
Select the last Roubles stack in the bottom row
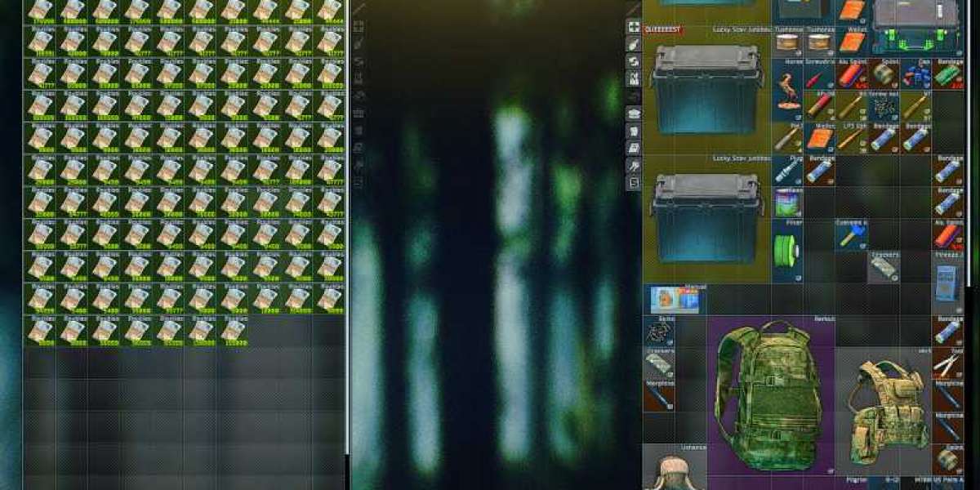coord(234,329)
